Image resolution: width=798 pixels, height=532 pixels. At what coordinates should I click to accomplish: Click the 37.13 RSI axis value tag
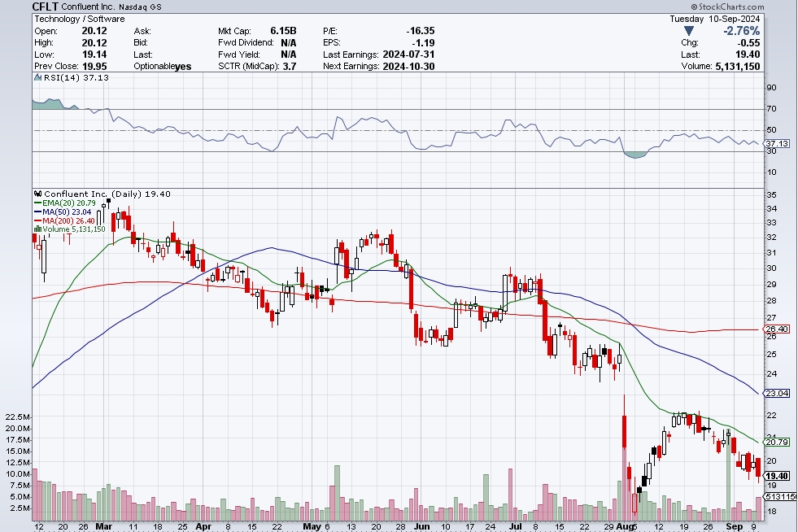coord(777,144)
